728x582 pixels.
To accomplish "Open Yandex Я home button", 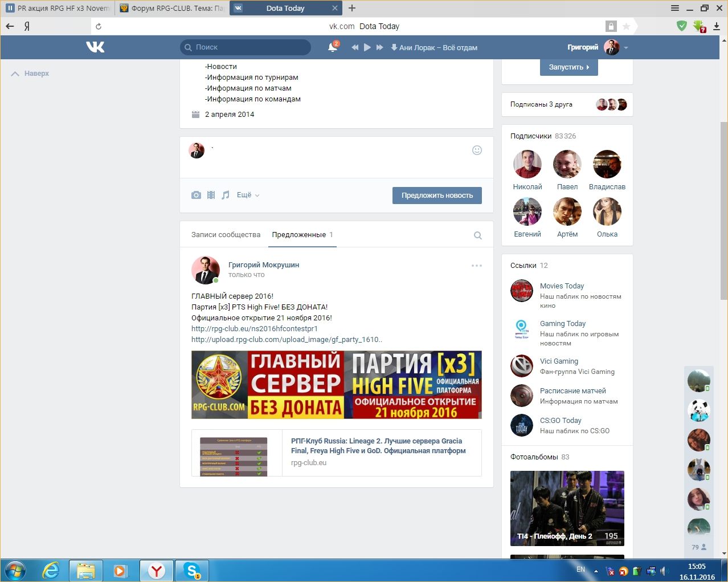I will [27, 26].
